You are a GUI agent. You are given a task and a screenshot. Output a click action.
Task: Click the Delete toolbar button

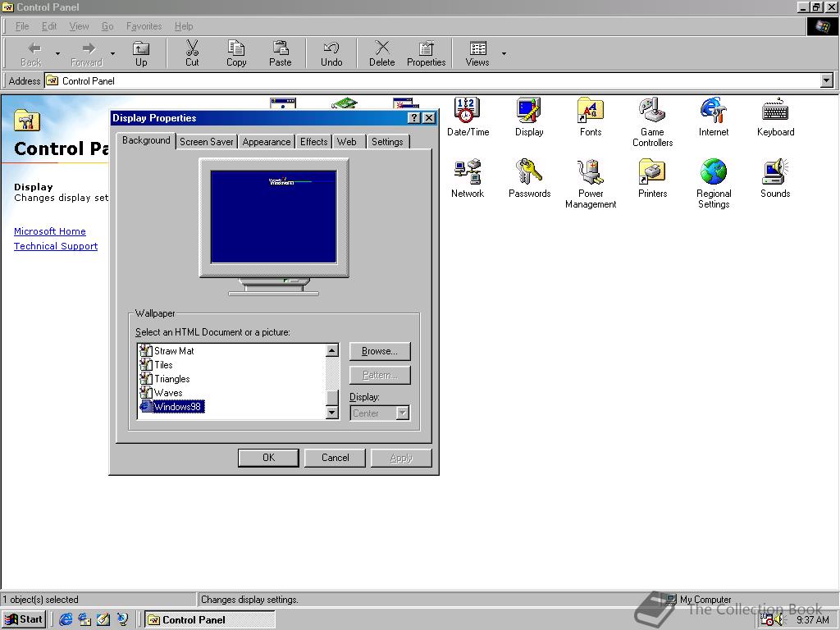381,53
